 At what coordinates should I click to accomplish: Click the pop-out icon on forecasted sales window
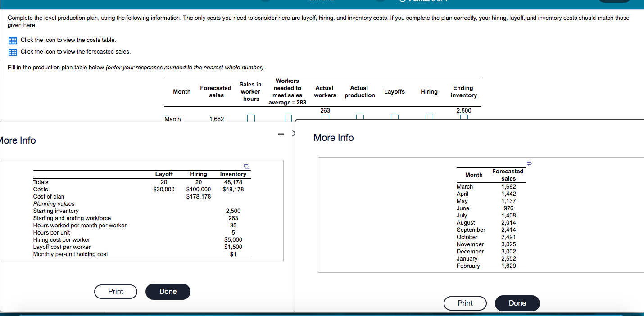point(529,163)
